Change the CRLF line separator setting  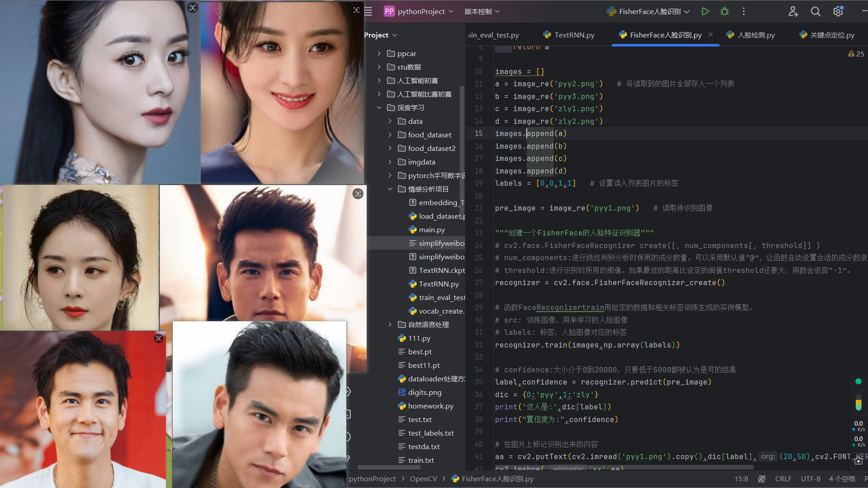[x=783, y=479]
